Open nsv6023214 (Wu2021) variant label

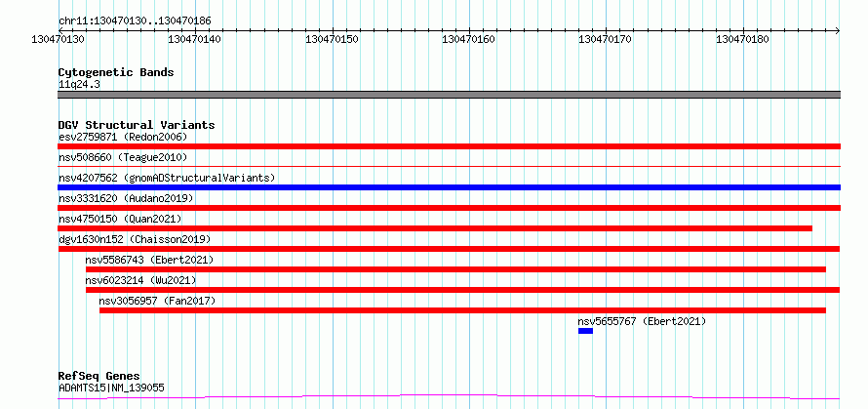(140, 280)
